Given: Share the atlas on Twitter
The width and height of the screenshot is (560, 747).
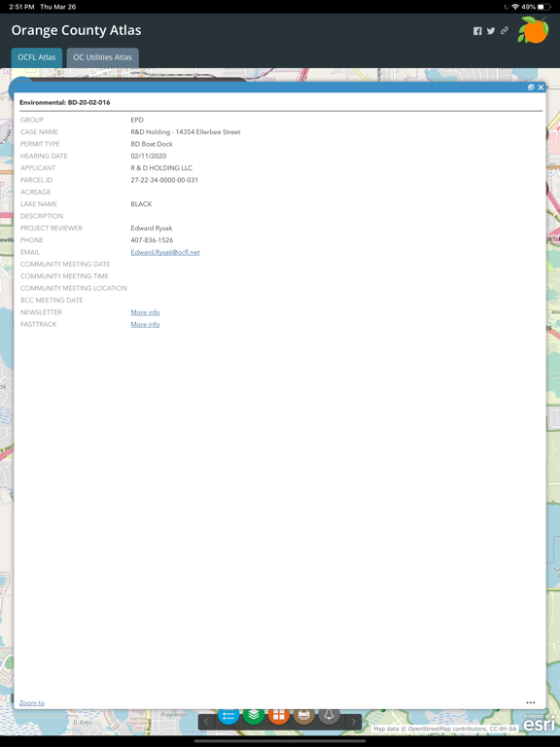Looking at the screenshot, I should click(x=490, y=31).
